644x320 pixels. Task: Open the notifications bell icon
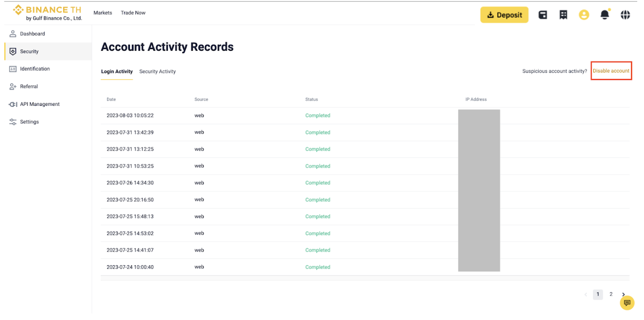pyautogui.click(x=604, y=15)
